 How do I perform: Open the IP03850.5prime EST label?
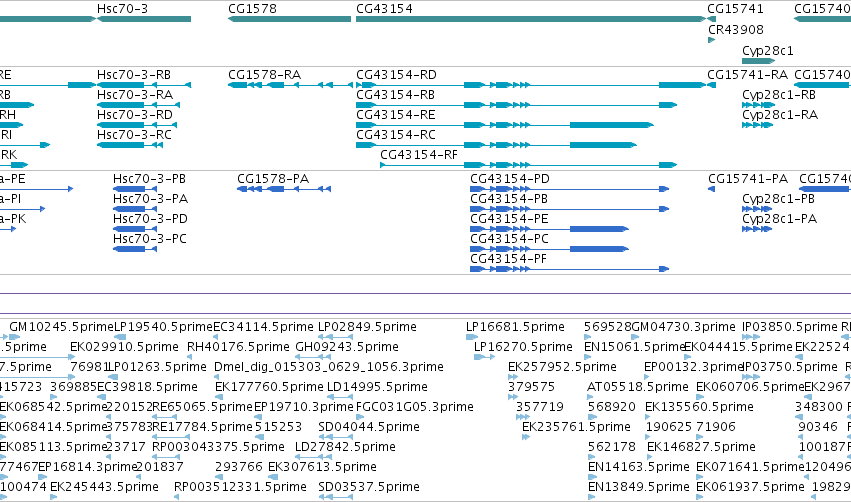790,327
